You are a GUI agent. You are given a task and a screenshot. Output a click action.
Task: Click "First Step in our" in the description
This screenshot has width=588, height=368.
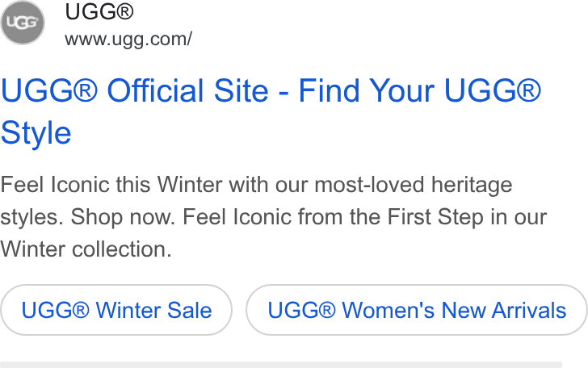pyautogui.click(x=467, y=217)
